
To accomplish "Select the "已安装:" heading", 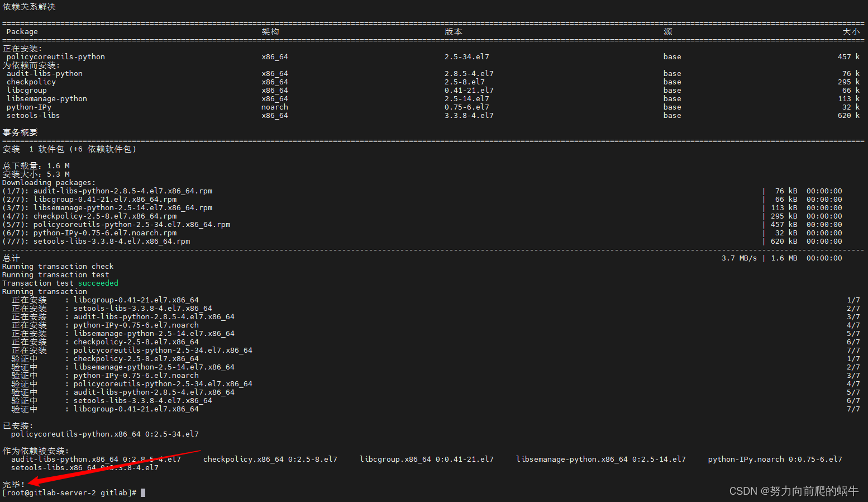I will tap(18, 426).
